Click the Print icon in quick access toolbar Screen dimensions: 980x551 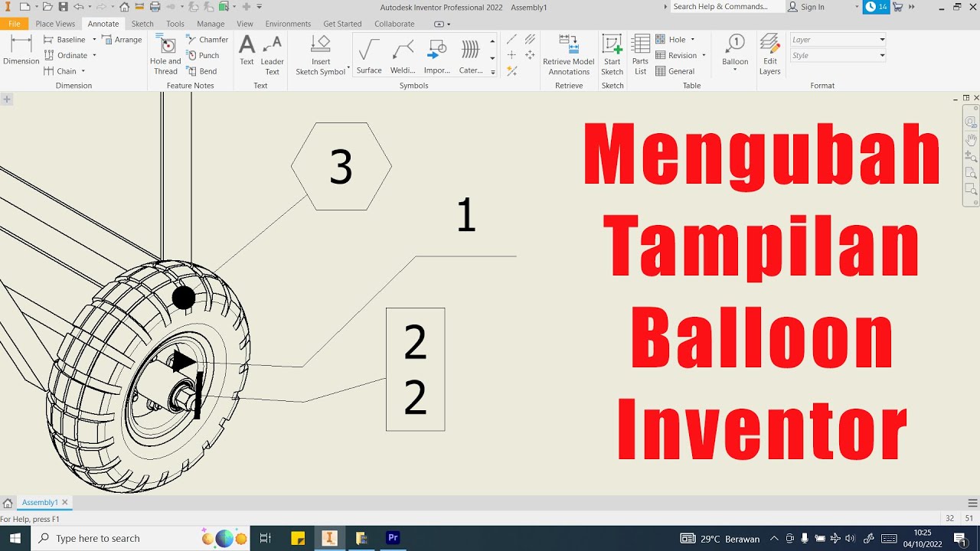pos(155,7)
